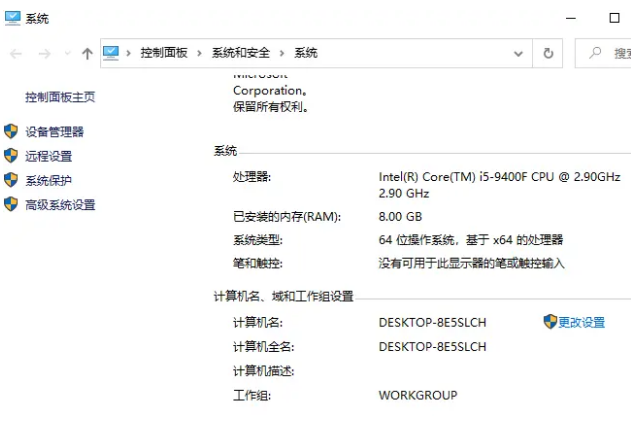Select the 系统 breadcrumb segment
The width and height of the screenshot is (631, 424).
(306, 53)
